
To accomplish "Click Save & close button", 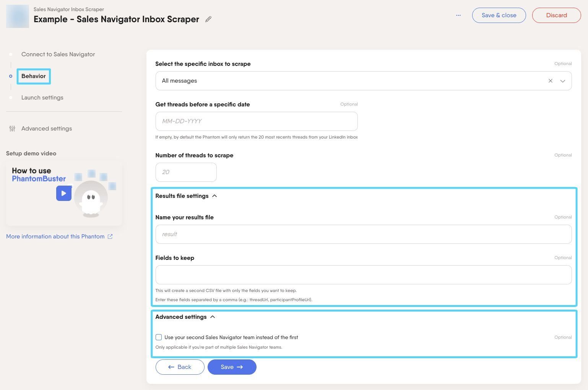I will pyautogui.click(x=499, y=15).
